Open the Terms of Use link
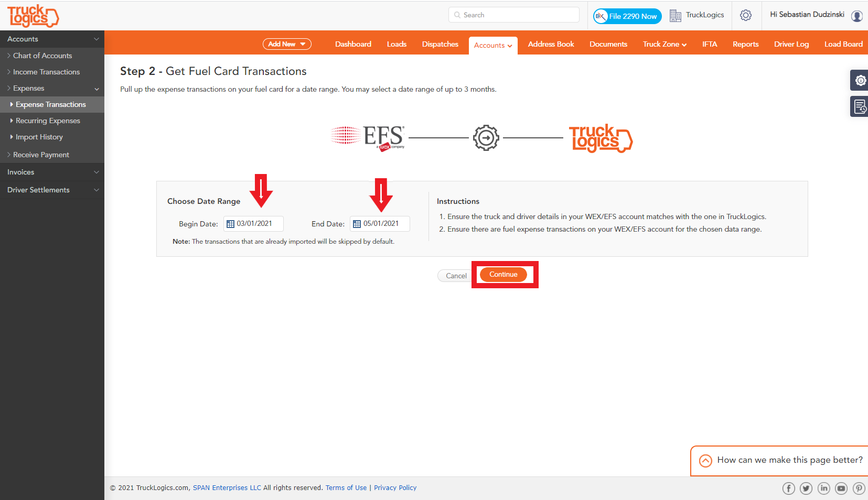This screenshot has width=868, height=500. (x=346, y=487)
